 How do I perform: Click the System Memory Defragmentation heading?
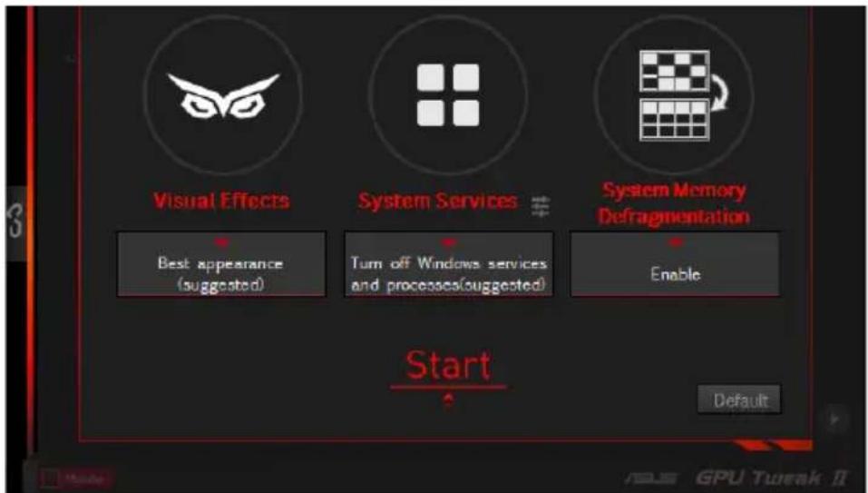pyautogui.click(x=674, y=203)
